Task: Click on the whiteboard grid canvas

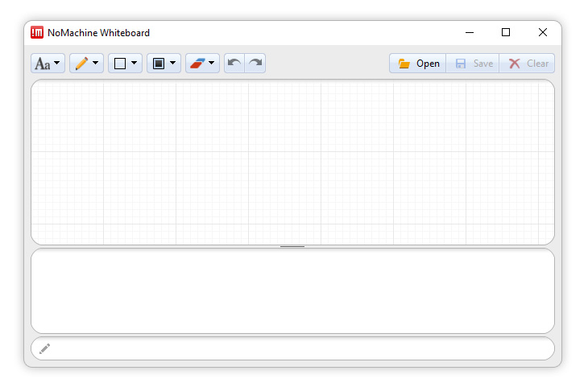Action: tap(292, 161)
